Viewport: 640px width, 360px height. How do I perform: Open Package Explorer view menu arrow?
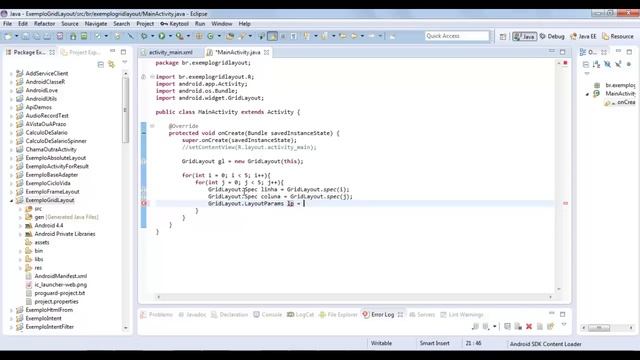click(125, 62)
